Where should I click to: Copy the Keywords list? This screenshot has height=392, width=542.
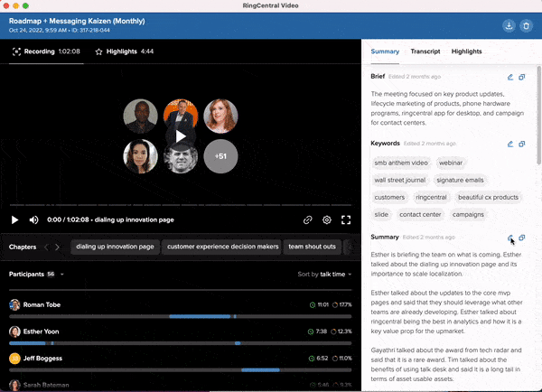tap(522, 144)
